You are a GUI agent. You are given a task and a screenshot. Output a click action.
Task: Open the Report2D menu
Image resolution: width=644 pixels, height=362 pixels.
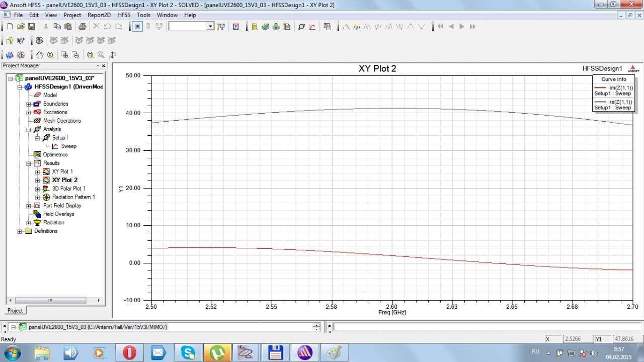pos(99,15)
